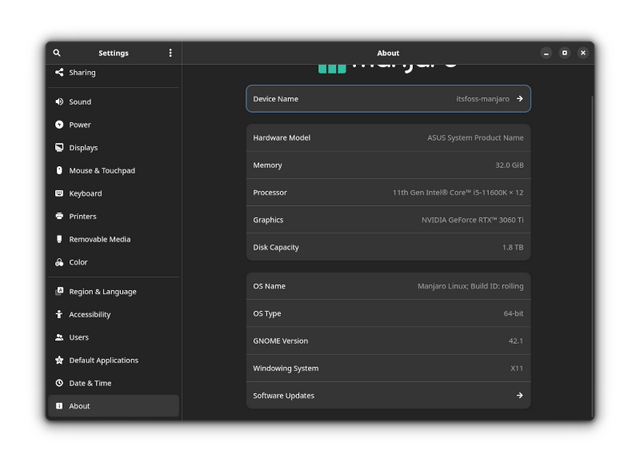640x470 pixels.
Task: Click the ASUS System Product Name value
Action: pos(475,138)
